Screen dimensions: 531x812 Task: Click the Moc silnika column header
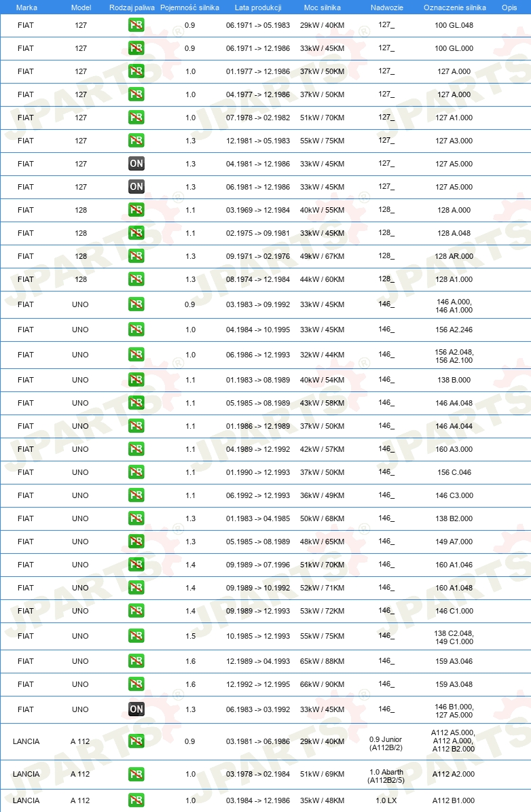(323, 7)
